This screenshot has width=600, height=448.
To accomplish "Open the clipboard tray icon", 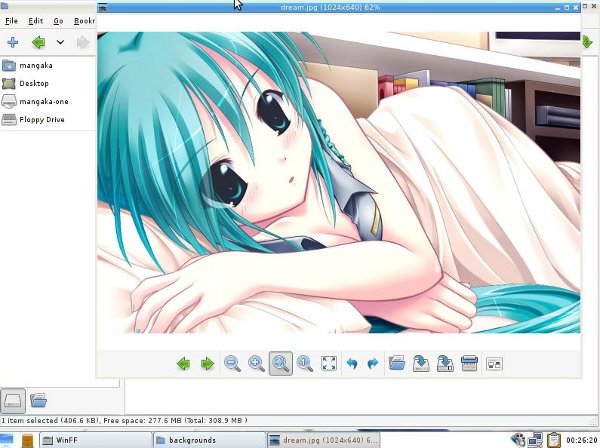I will click(x=553, y=440).
